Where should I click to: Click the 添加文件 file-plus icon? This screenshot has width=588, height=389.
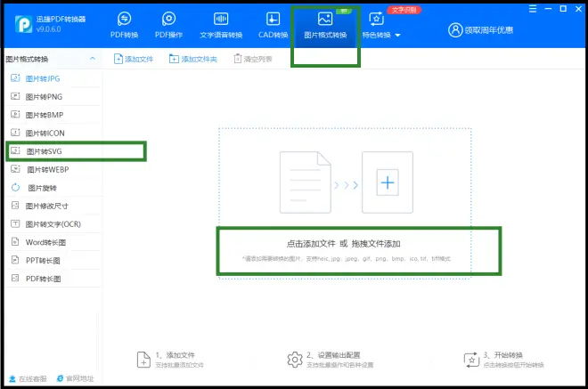click(x=118, y=59)
